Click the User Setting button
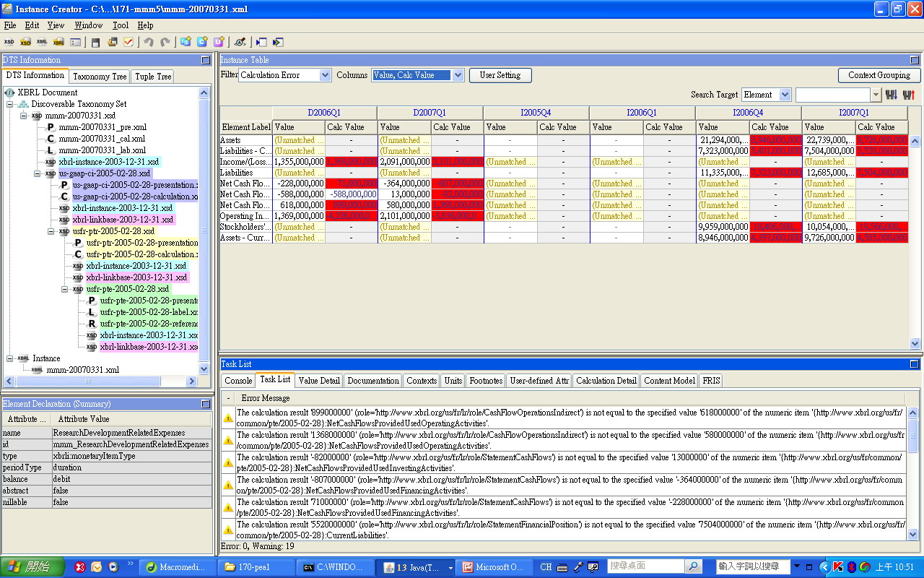924x578 pixels. 500,75
